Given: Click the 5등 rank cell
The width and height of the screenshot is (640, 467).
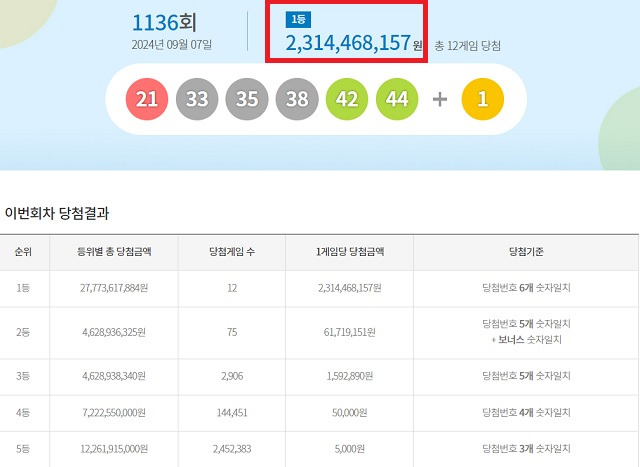Looking at the screenshot, I should point(23,449).
